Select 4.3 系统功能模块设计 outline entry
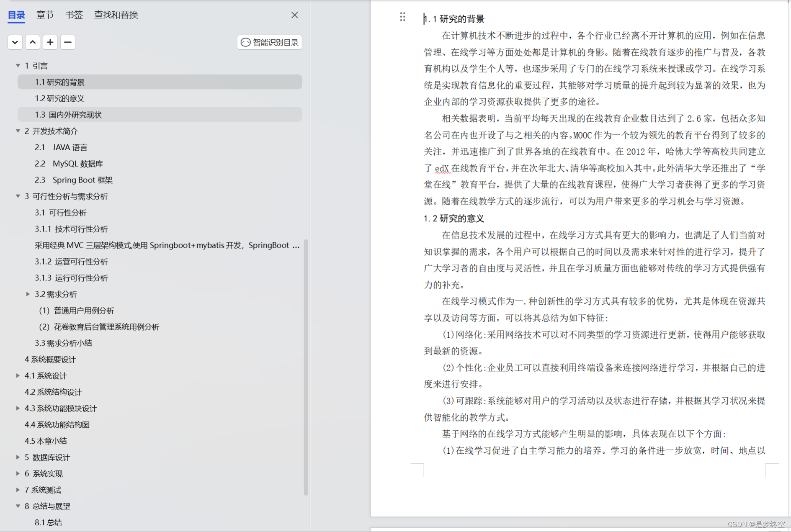791x532 pixels. (x=61, y=409)
